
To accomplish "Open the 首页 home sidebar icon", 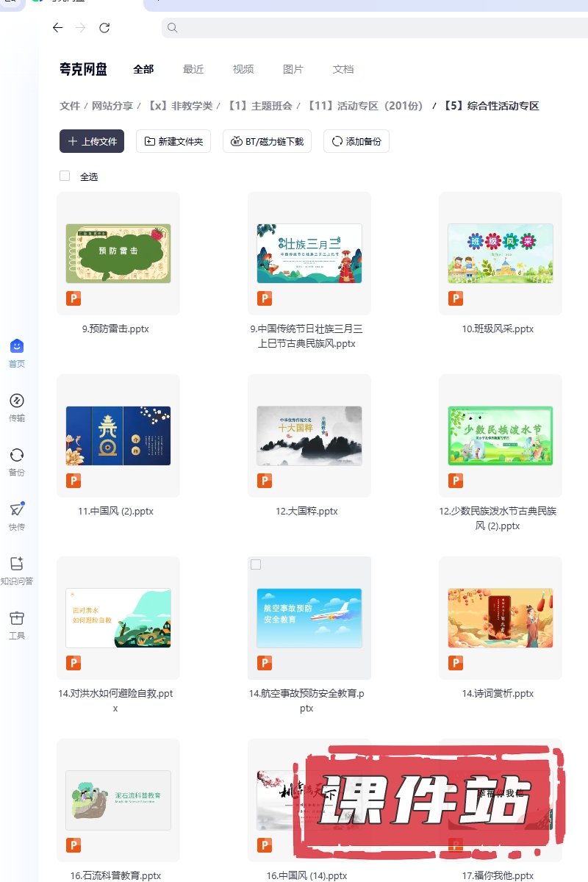I will (x=16, y=347).
